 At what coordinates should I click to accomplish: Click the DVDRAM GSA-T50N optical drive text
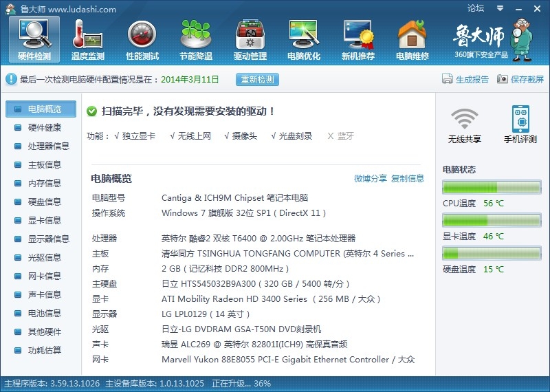pyautogui.click(x=241, y=329)
